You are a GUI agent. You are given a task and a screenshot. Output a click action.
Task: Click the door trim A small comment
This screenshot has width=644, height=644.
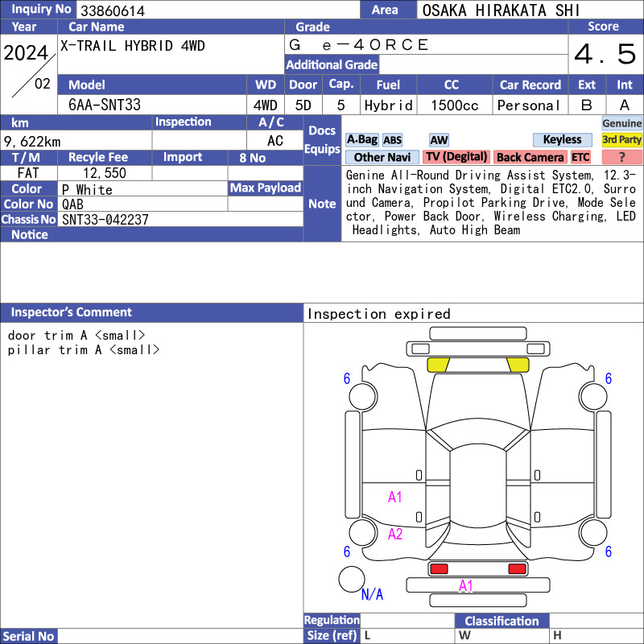(x=76, y=336)
